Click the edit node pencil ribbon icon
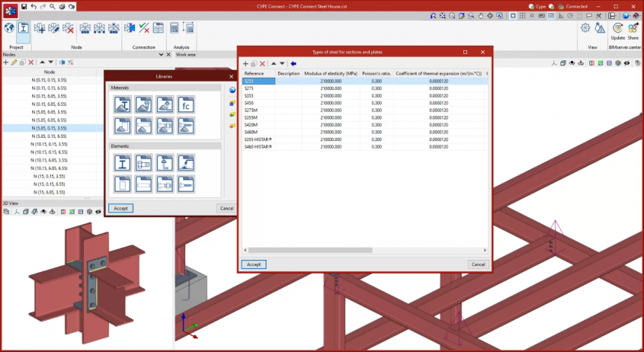 tap(53, 28)
